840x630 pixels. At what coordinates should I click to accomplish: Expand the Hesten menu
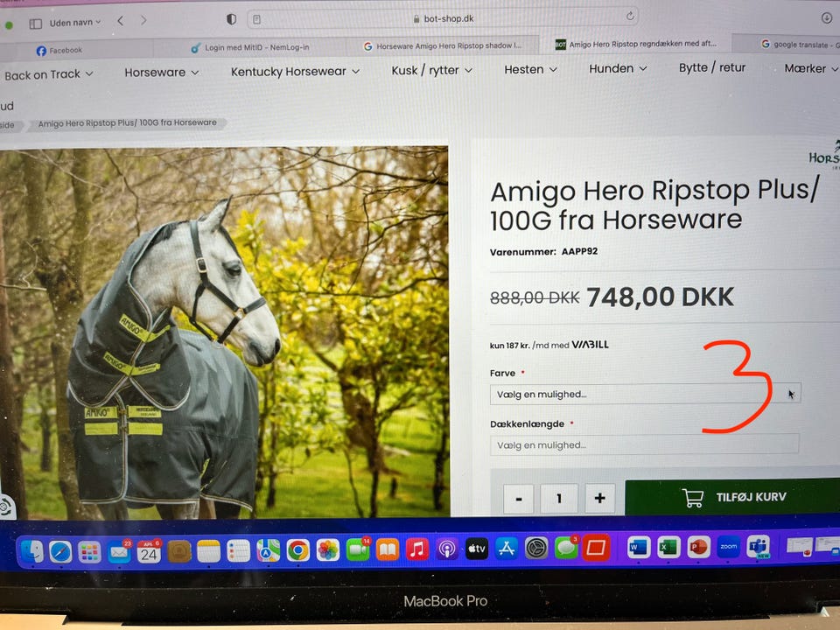pyautogui.click(x=530, y=69)
